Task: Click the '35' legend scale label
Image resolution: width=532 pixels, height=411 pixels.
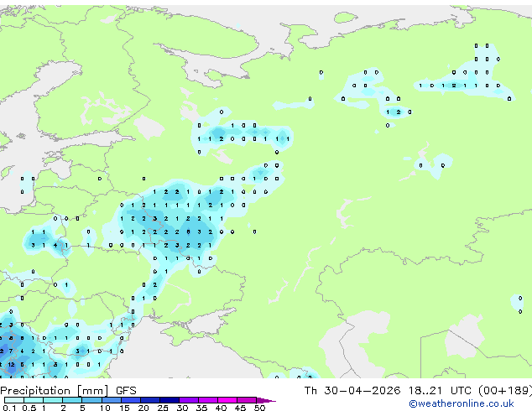Action: coord(201,408)
